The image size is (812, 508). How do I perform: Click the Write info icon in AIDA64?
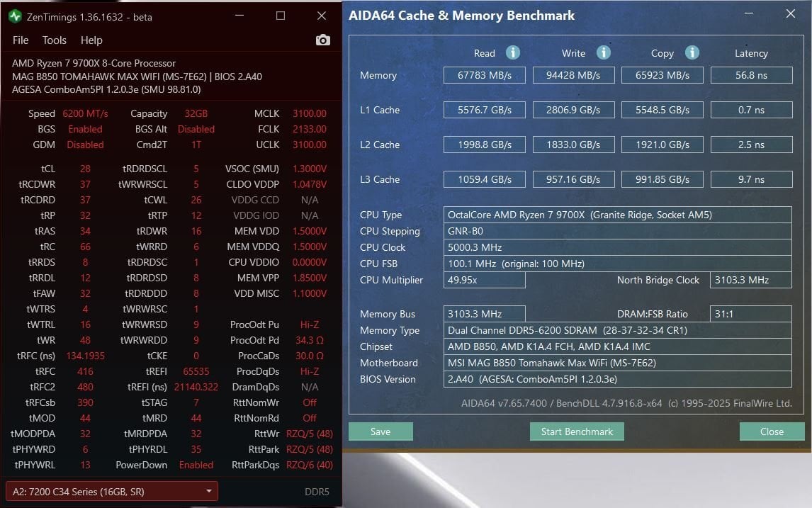[x=603, y=52]
